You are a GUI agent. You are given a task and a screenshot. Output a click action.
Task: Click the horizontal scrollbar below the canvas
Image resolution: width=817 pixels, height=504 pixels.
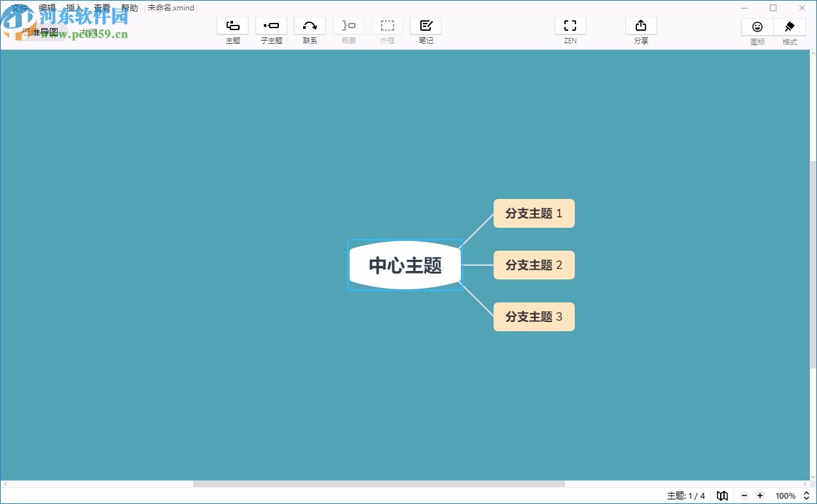380,483
